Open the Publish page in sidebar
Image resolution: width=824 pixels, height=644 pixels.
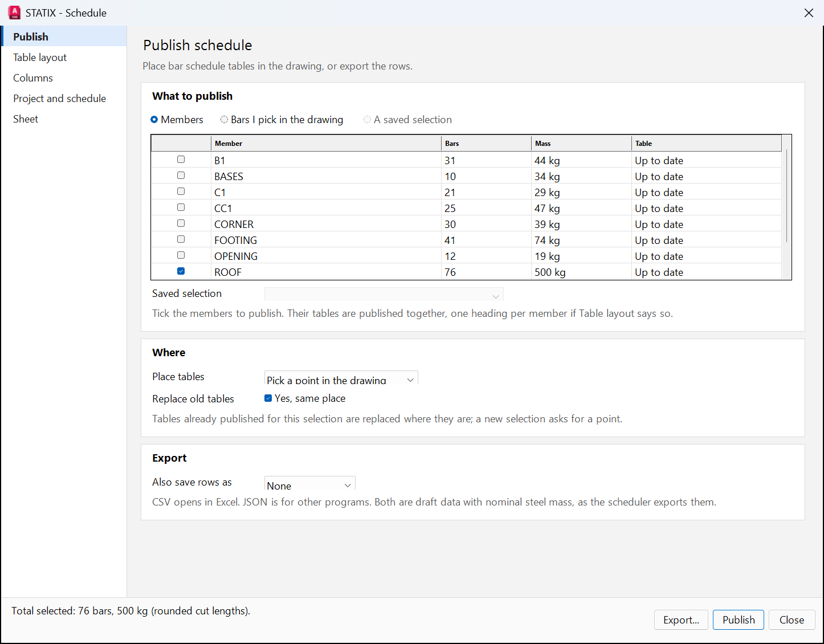(x=64, y=36)
